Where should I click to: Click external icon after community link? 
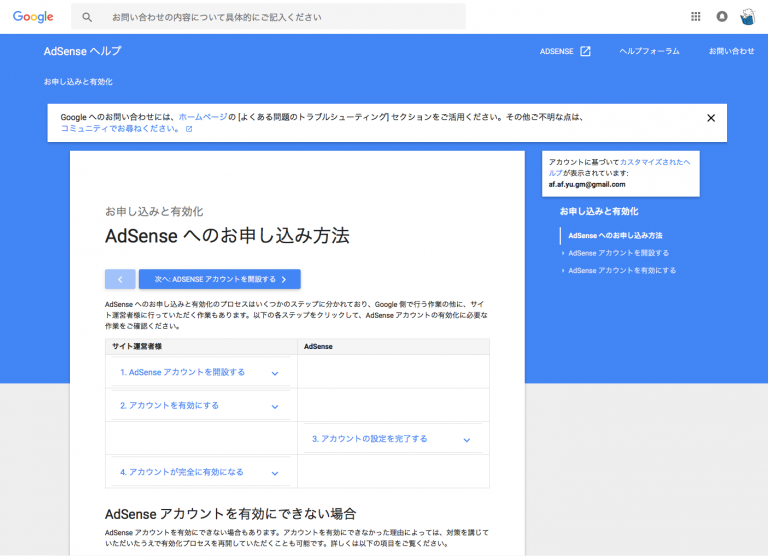tap(189, 129)
